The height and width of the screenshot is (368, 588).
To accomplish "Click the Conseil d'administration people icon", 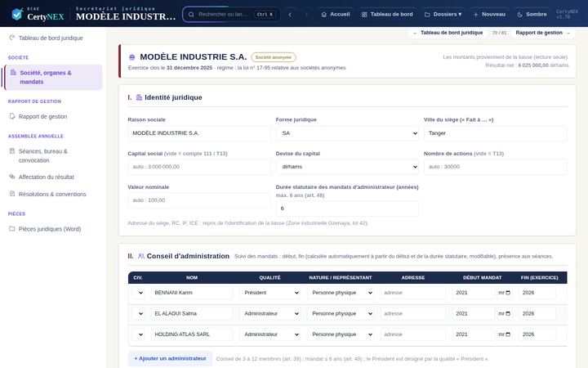I will click(x=141, y=256).
